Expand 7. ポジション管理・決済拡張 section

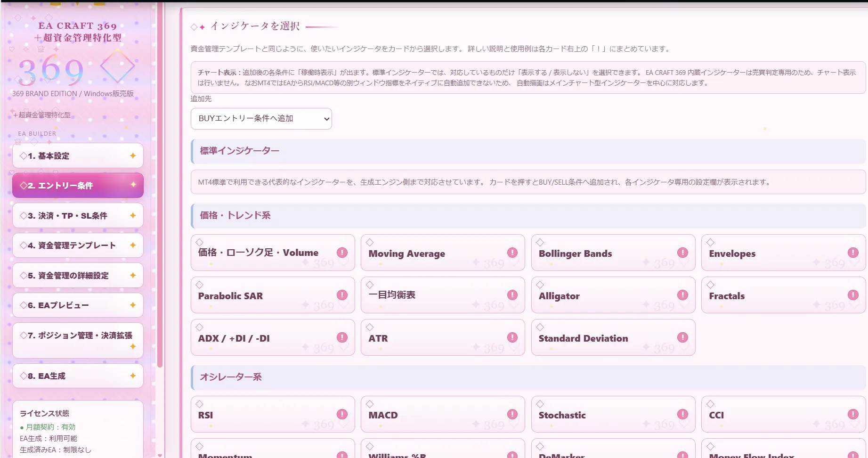pos(78,340)
